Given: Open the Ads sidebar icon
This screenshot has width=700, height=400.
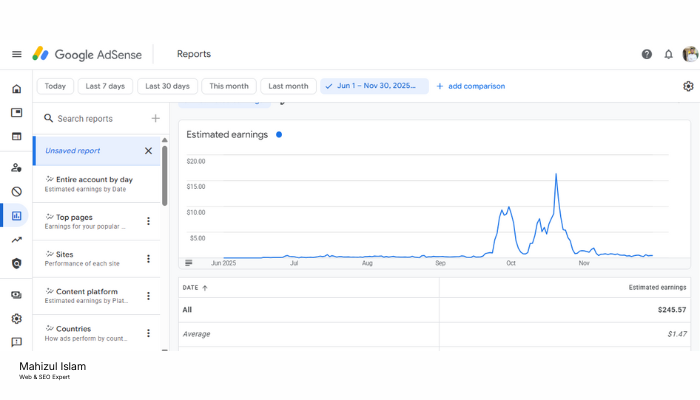Looking at the screenshot, I should [x=17, y=112].
